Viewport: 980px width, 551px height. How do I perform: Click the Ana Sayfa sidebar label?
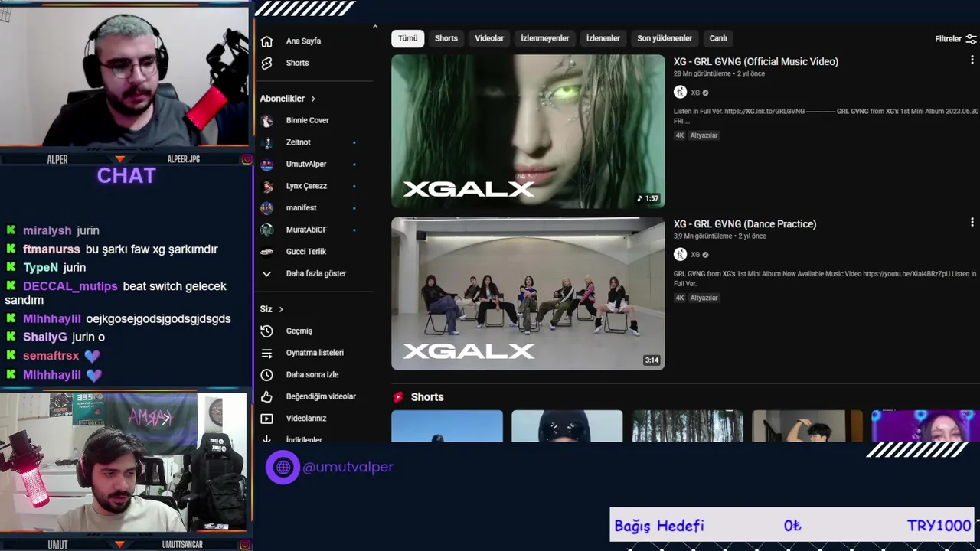[x=303, y=41]
